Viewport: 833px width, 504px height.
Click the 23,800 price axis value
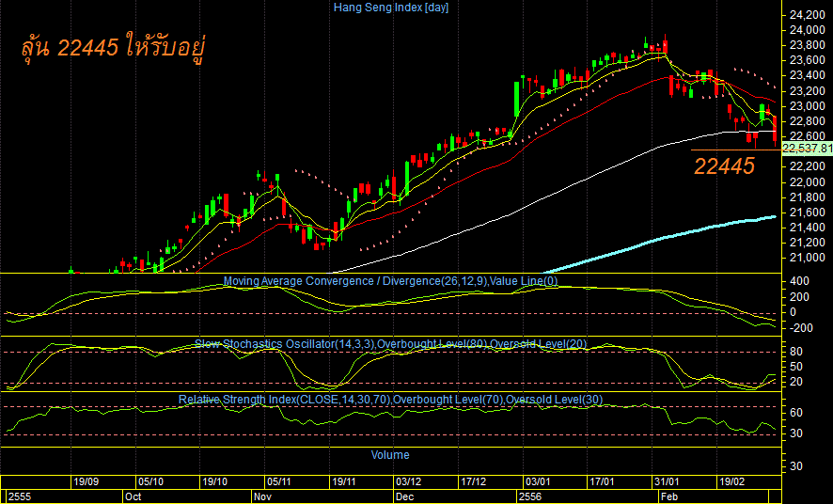(x=807, y=46)
